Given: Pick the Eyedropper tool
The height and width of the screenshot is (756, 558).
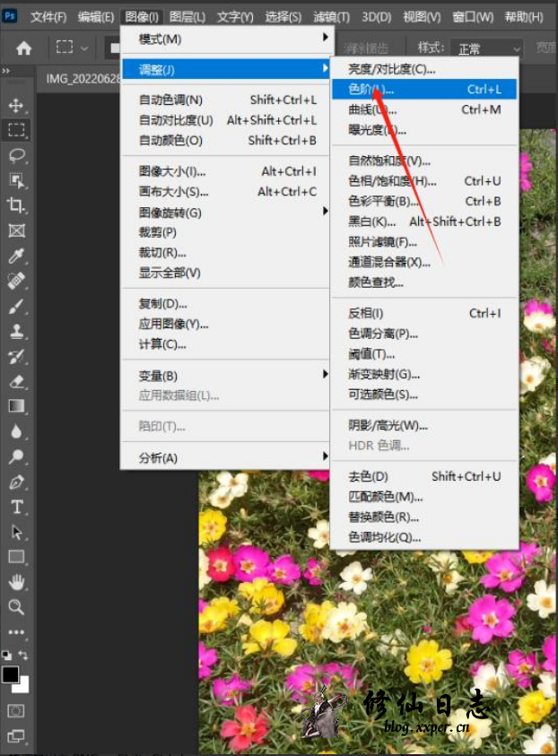Looking at the screenshot, I should point(16,256).
